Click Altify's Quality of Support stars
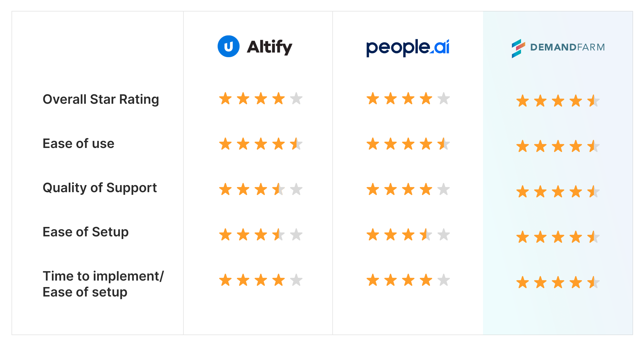This screenshot has width=644, height=346. point(261,189)
